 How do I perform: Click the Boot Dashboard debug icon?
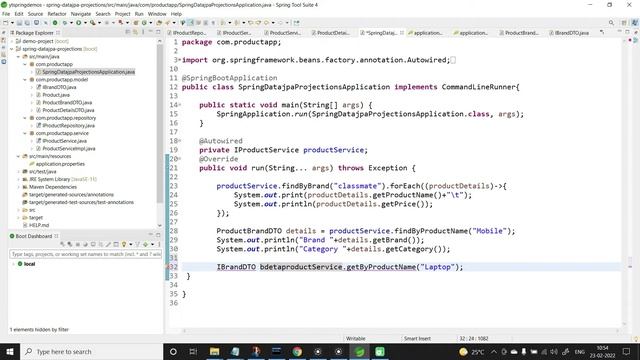point(70,244)
